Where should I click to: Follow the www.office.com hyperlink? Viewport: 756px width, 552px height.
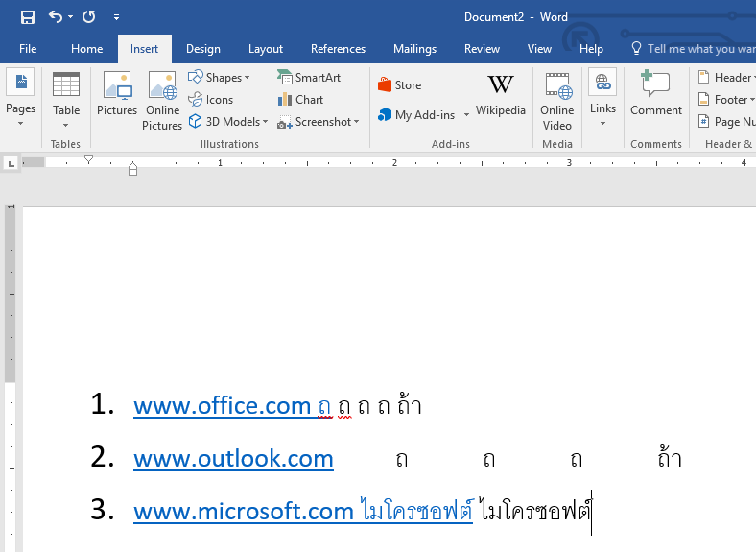point(223,405)
